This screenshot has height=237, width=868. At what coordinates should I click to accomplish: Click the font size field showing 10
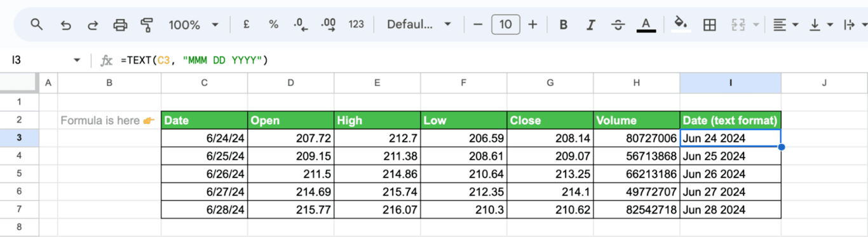506,25
